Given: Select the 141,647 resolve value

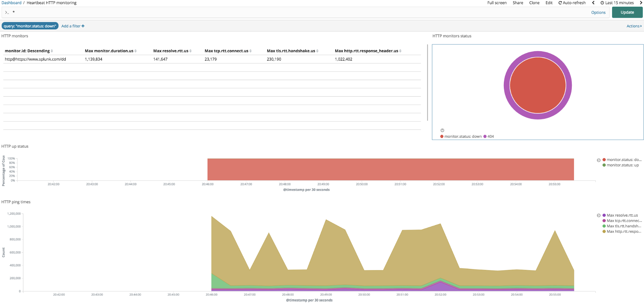Looking at the screenshot, I should coord(160,59).
